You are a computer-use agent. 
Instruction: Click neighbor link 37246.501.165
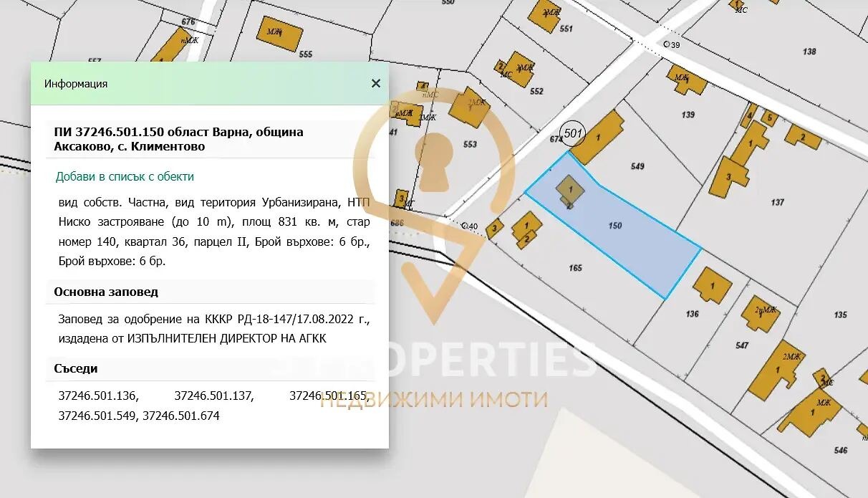click(330, 394)
